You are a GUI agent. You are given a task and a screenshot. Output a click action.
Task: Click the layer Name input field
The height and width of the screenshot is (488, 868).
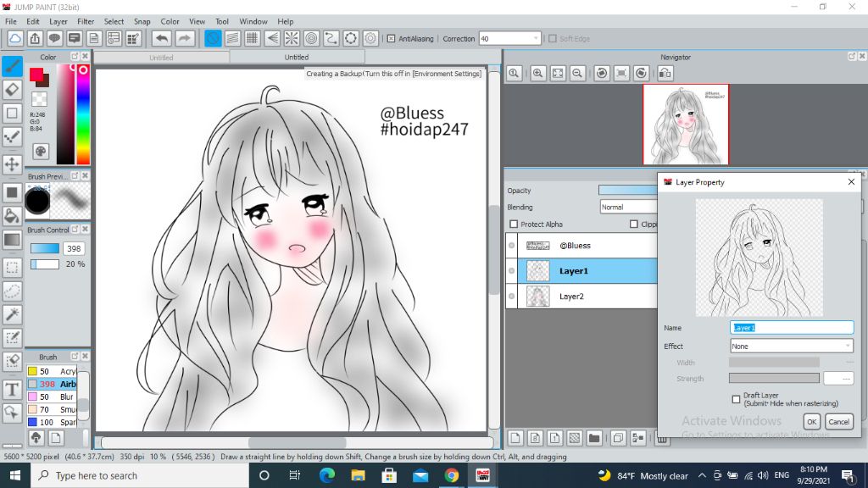click(792, 328)
